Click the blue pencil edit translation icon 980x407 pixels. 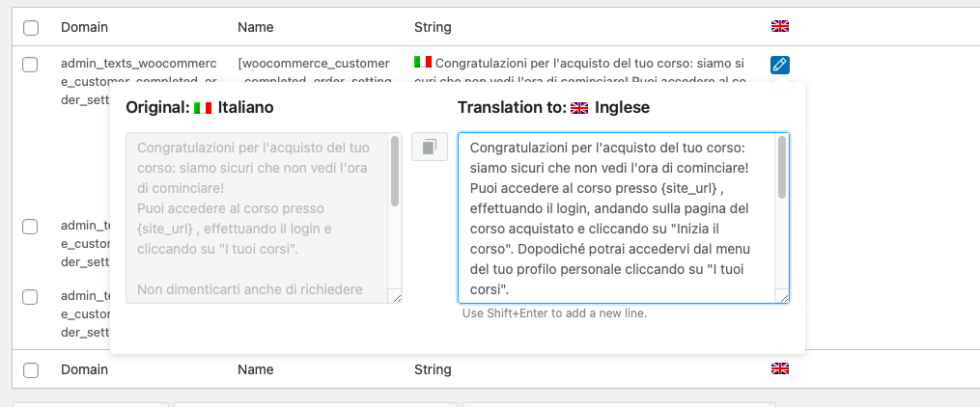click(779, 65)
